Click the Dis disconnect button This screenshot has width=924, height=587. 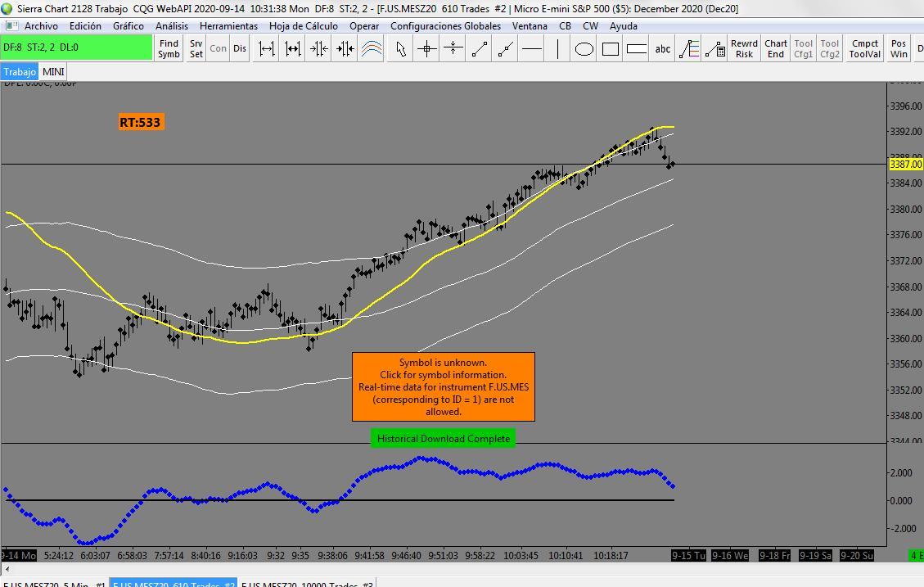pyautogui.click(x=239, y=48)
